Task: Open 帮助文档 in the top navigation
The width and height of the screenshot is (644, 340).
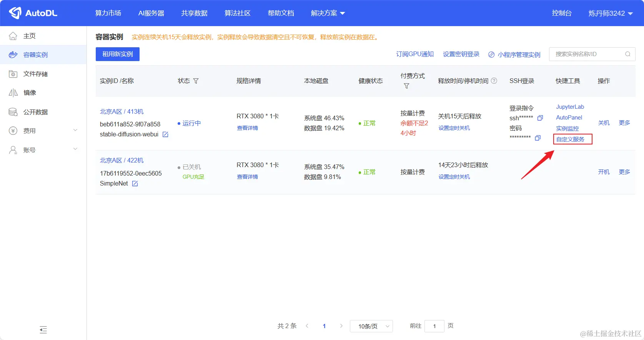Action: (281, 13)
